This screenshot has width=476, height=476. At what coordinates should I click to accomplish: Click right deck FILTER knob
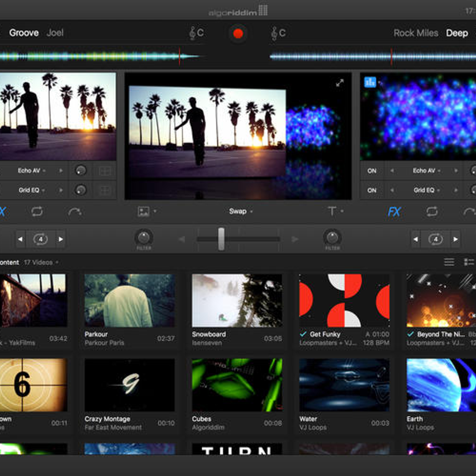pos(332,238)
